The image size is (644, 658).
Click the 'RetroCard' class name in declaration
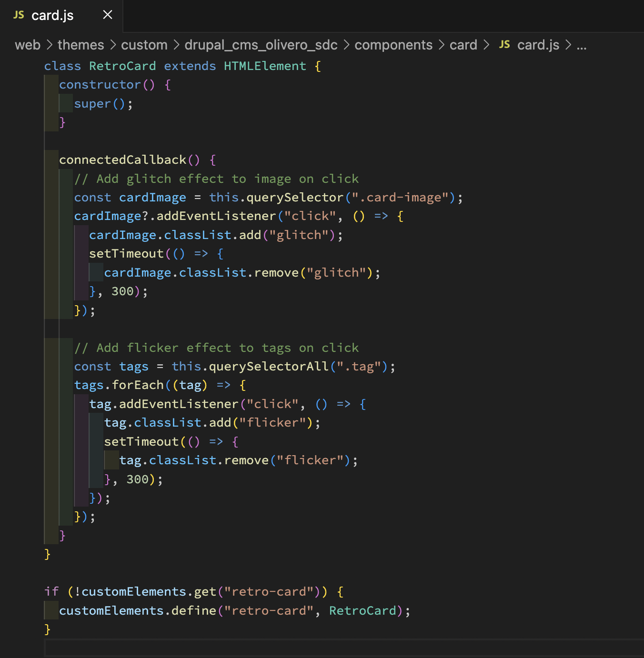(x=122, y=66)
